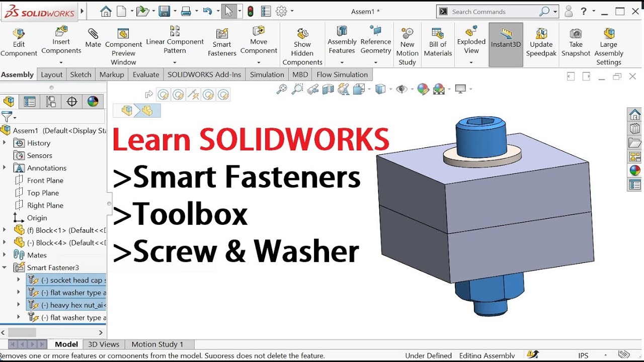644x362 pixels.
Task: Click the Rebuild traffic light icon
Action: point(251,12)
